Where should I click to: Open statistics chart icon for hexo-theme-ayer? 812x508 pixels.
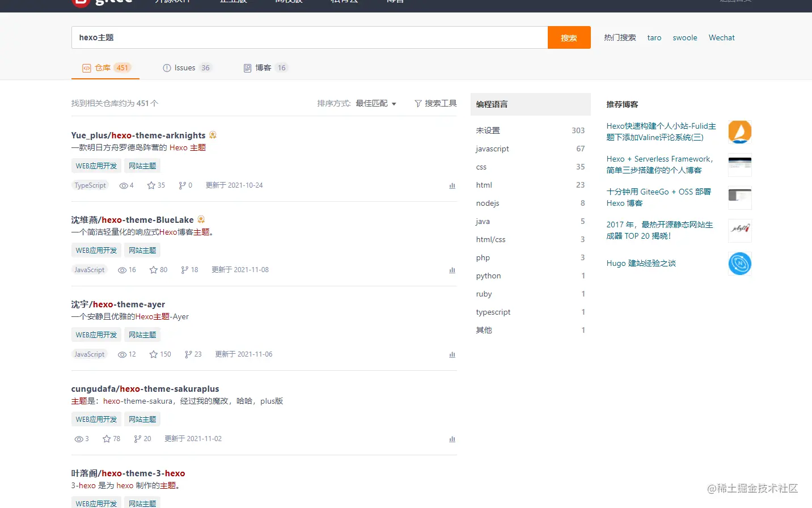click(452, 355)
